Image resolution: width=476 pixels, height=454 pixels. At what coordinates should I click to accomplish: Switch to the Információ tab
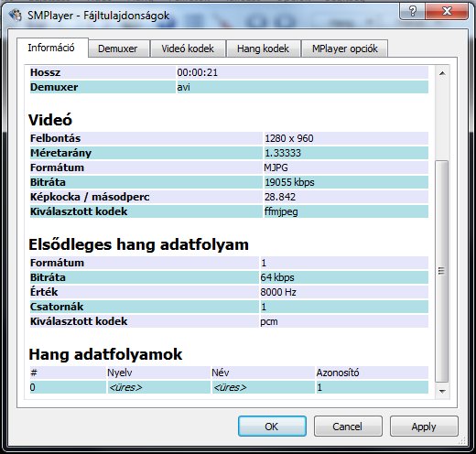(51, 48)
